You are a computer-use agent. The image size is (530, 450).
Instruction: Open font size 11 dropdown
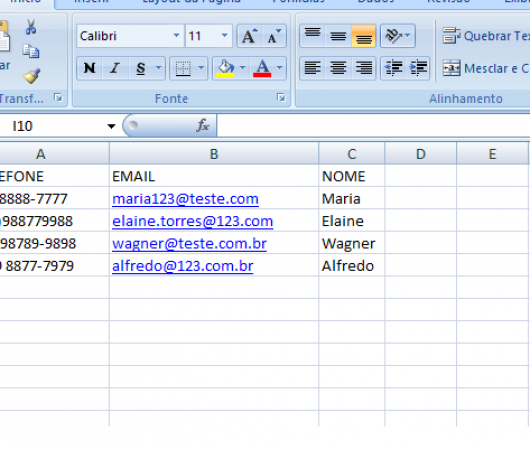click(x=224, y=35)
